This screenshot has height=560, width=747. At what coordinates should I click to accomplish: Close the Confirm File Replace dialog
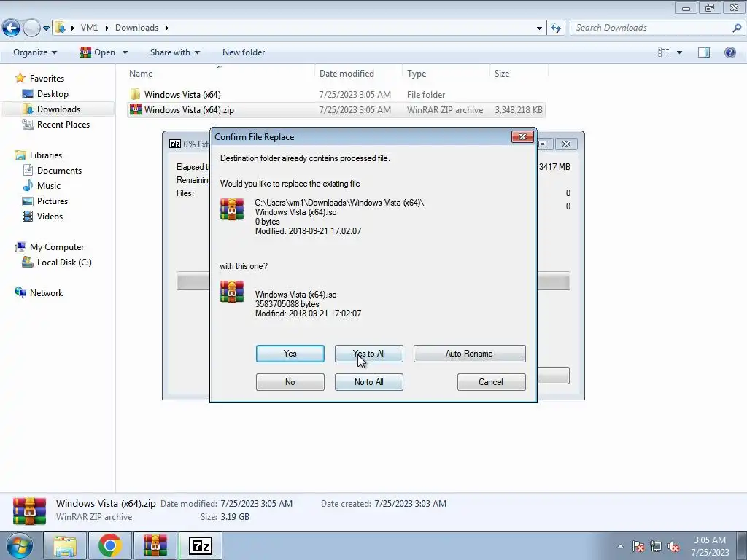522,137
